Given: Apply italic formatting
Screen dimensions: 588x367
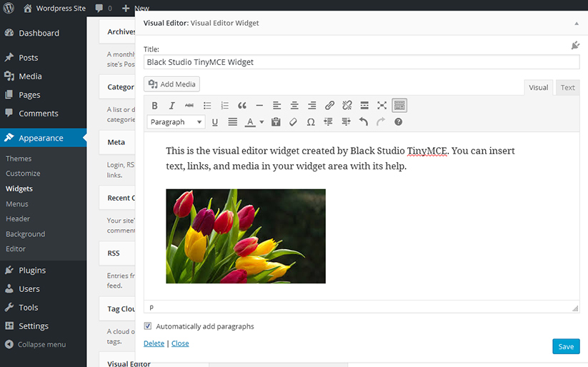Looking at the screenshot, I should (172, 106).
